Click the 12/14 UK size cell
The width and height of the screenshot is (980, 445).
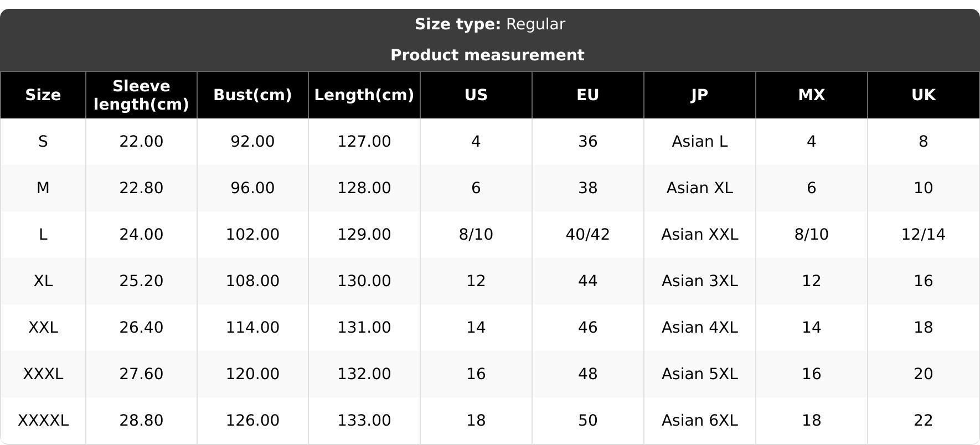click(924, 235)
